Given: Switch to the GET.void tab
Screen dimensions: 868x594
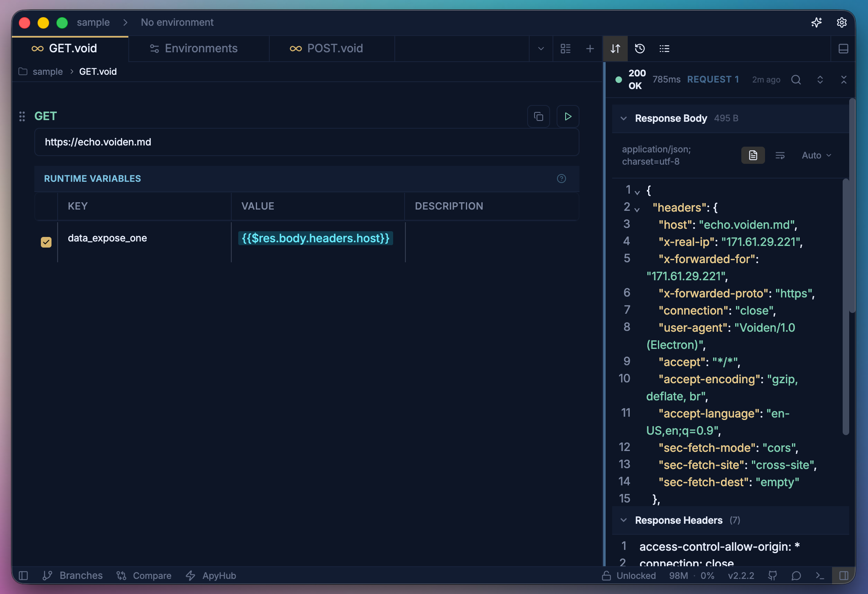Looking at the screenshot, I should click(70, 49).
